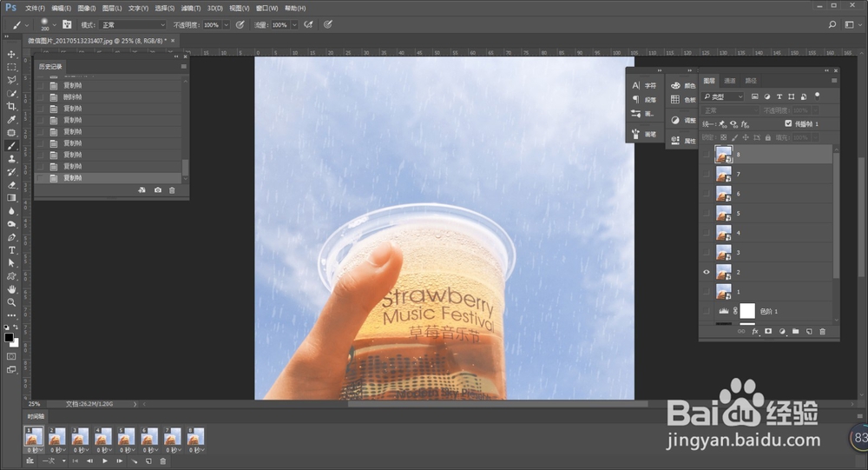Open the 颜色 (Color) panel
Viewport: 868px width, 470px height.
coord(683,85)
